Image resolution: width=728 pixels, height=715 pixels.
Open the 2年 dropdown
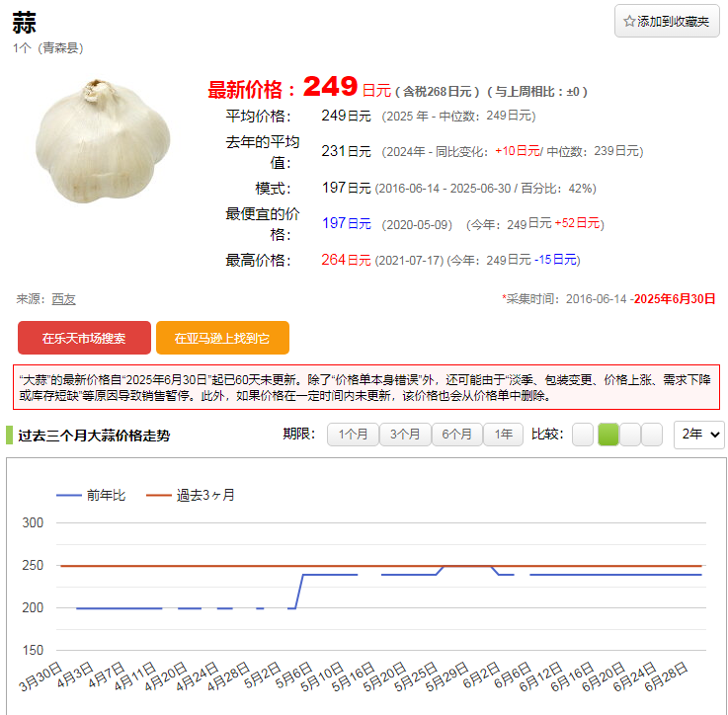coord(699,435)
